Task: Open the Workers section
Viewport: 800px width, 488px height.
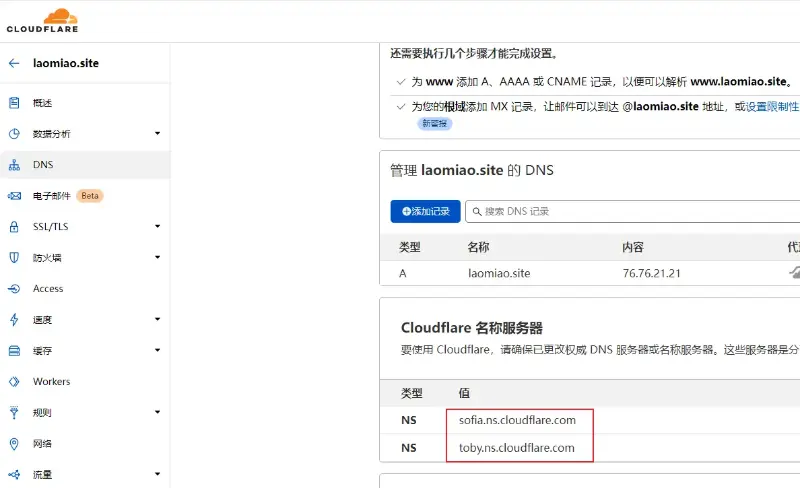Action: [51, 382]
